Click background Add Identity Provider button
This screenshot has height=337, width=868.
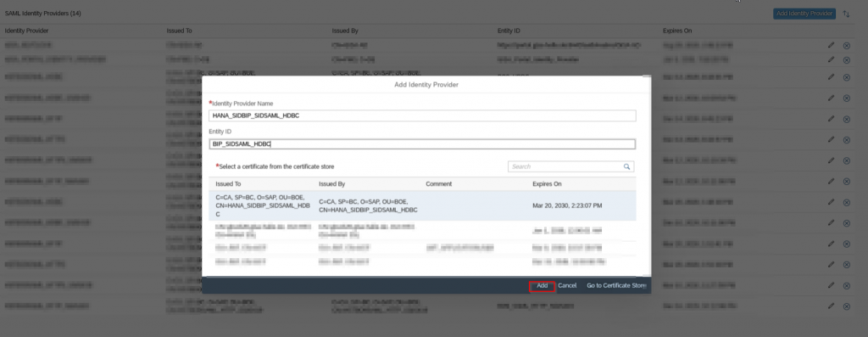pyautogui.click(x=804, y=14)
